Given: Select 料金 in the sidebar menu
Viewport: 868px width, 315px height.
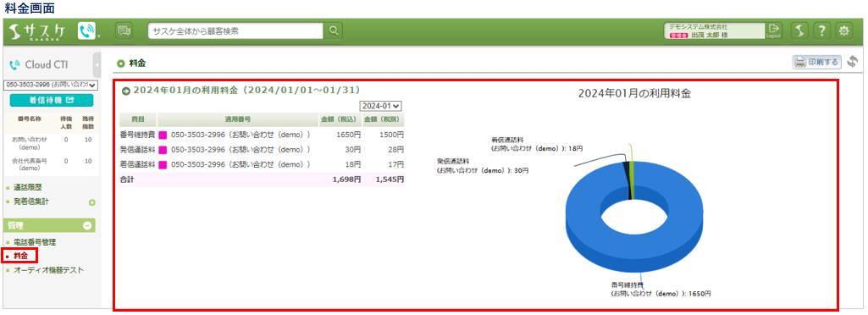Looking at the screenshot, I should pos(20,256).
